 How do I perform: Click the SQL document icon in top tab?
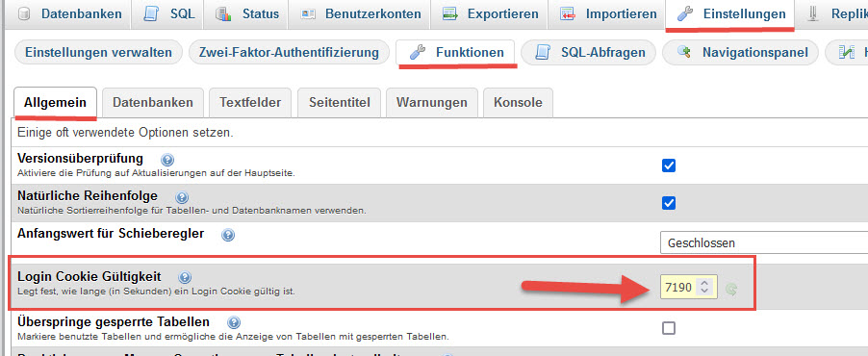[x=151, y=13]
